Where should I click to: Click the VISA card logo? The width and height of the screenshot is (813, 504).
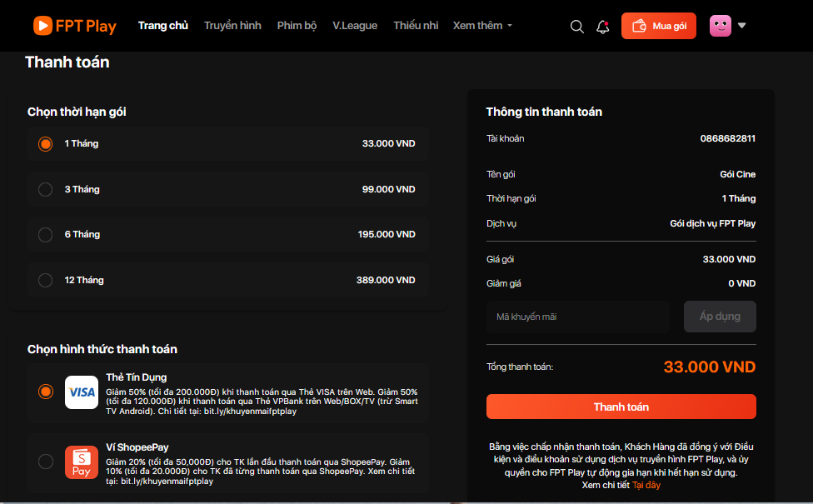(x=82, y=392)
